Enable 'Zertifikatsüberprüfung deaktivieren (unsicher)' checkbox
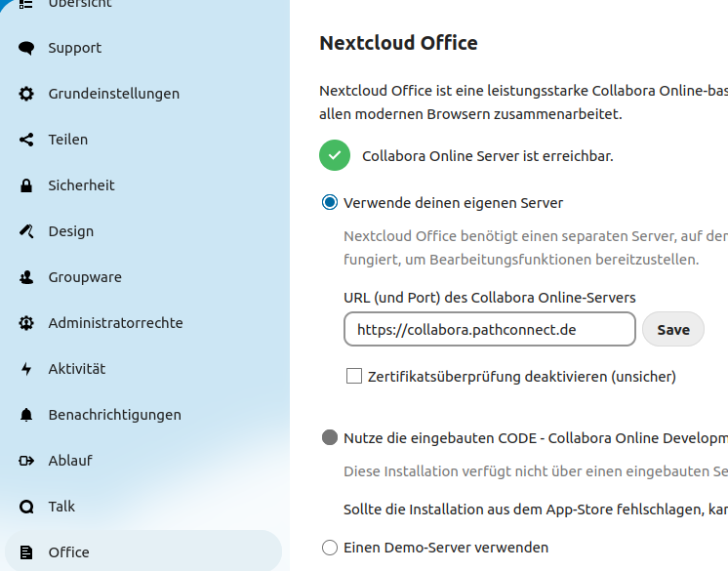The width and height of the screenshot is (728, 571). click(x=354, y=376)
